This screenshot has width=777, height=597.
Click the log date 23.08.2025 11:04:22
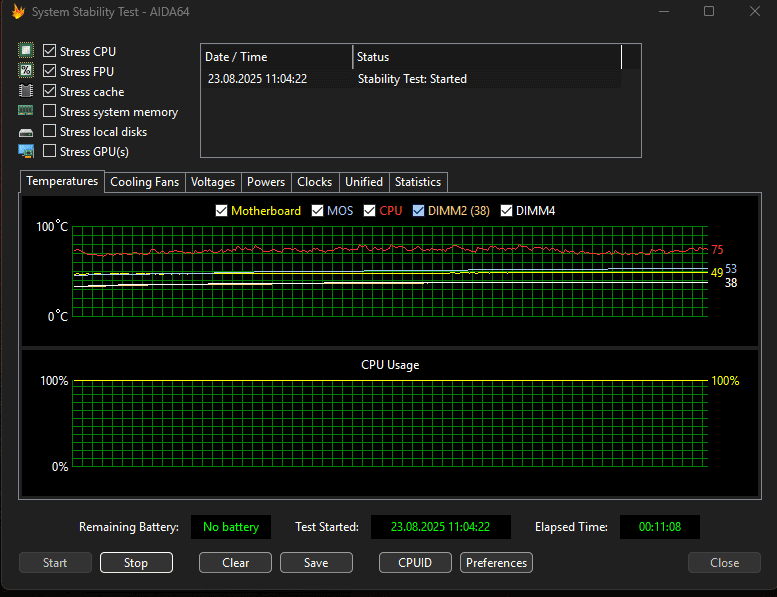tap(257, 79)
